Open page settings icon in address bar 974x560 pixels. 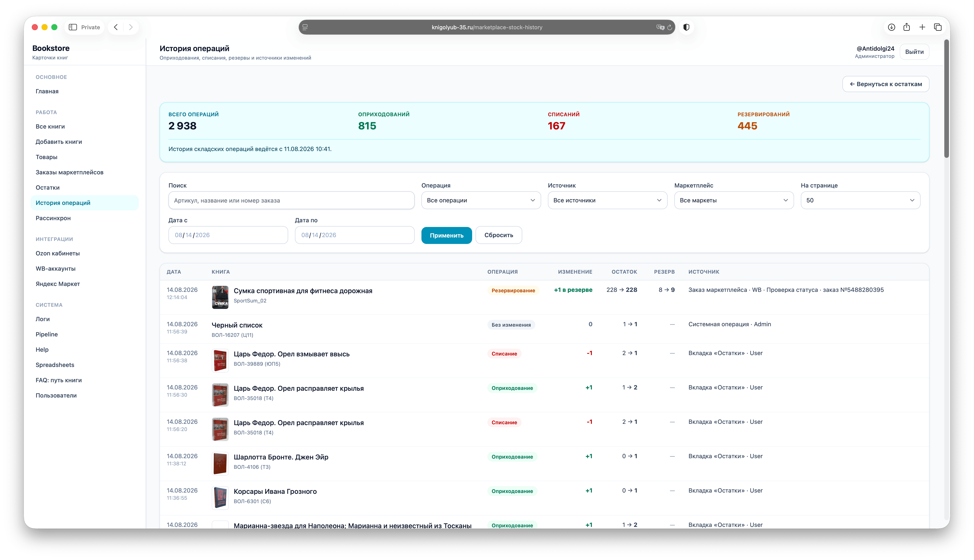[x=305, y=27]
